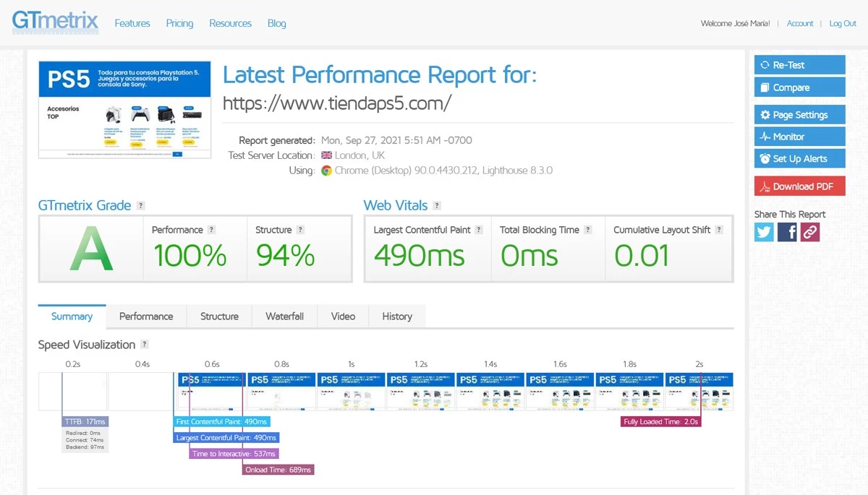Click the Re-Test button
Image resolution: width=868 pixels, height=495 pixels.
[x=799, y=65]
